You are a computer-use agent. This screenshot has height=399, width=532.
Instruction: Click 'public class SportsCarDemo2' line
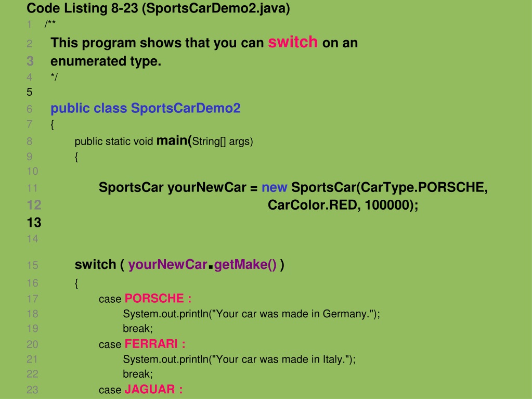(146, 108)
